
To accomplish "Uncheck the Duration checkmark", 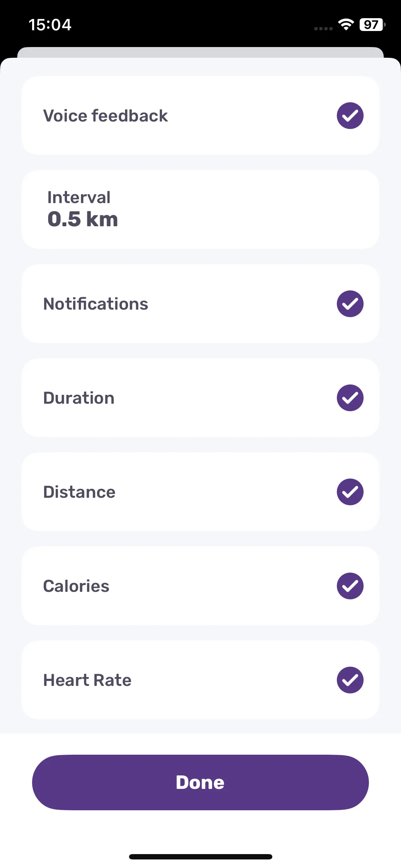I will pyautogui.click(x=350, y=398).
